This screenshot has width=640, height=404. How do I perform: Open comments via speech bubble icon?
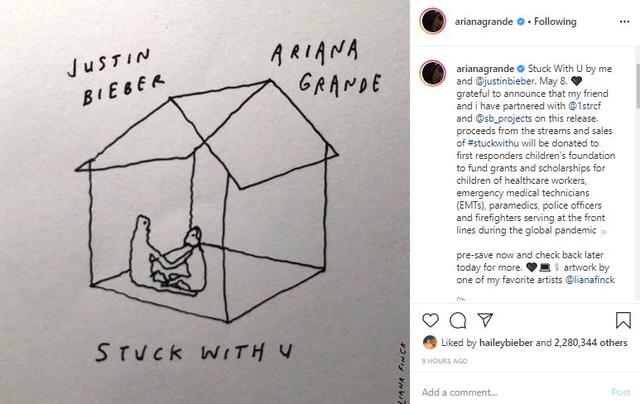tap(458, 320)
